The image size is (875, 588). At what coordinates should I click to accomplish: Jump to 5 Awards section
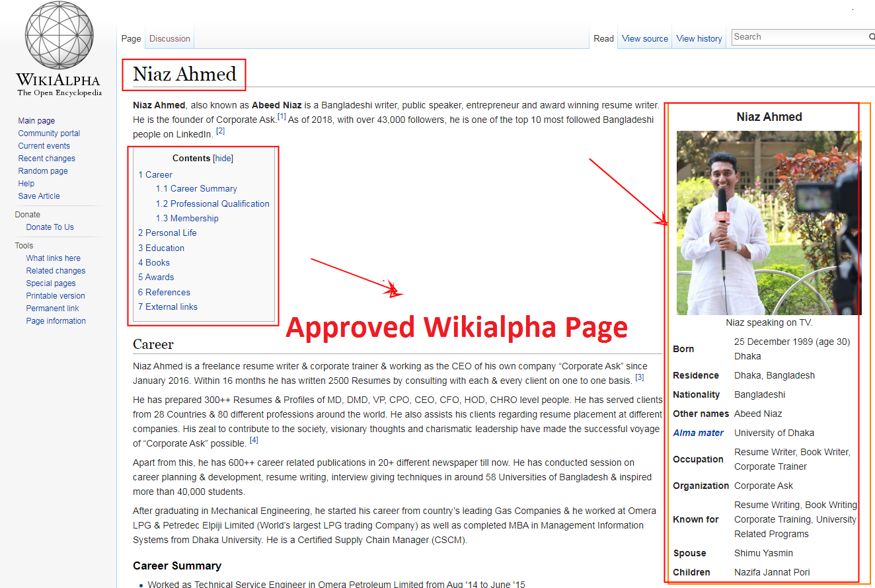pos(156,277)
